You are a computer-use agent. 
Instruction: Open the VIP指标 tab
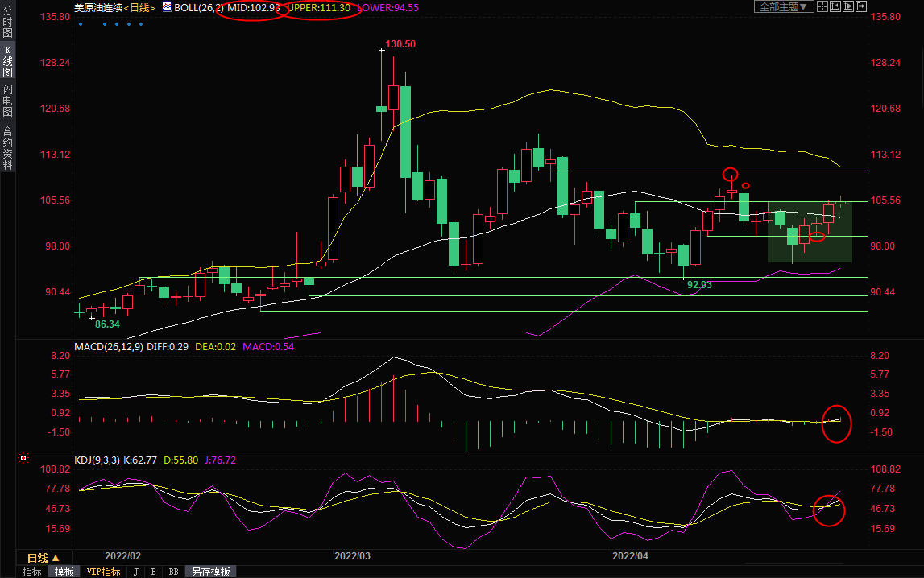coord(103,572)
